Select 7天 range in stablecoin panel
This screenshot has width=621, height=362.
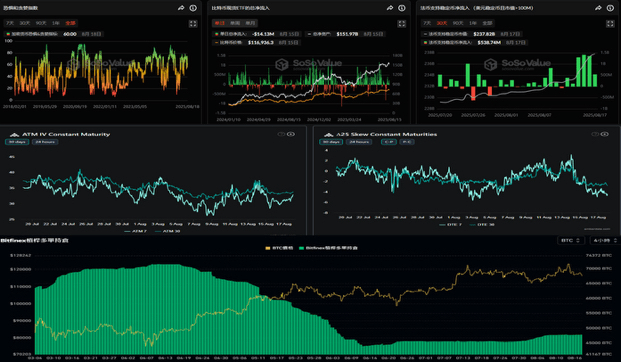(x=427, y=23)
